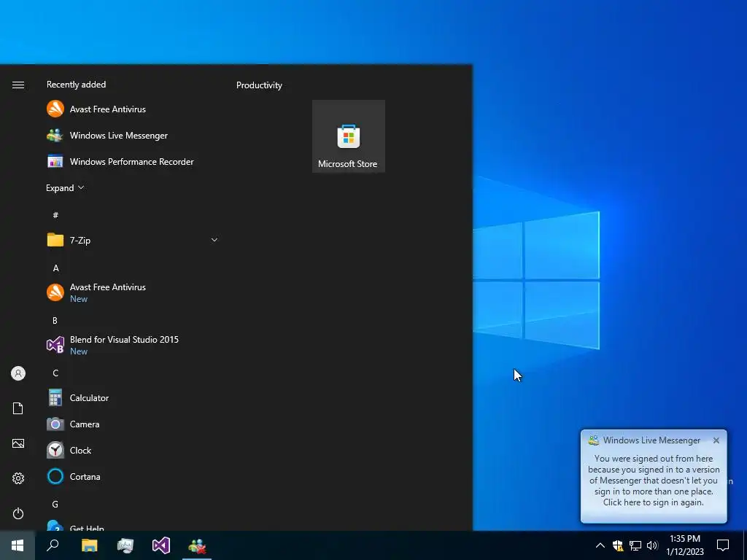The image size is (747, 560).
Task: Click Messenger notification to sign in again
Action: pos(654,481)
